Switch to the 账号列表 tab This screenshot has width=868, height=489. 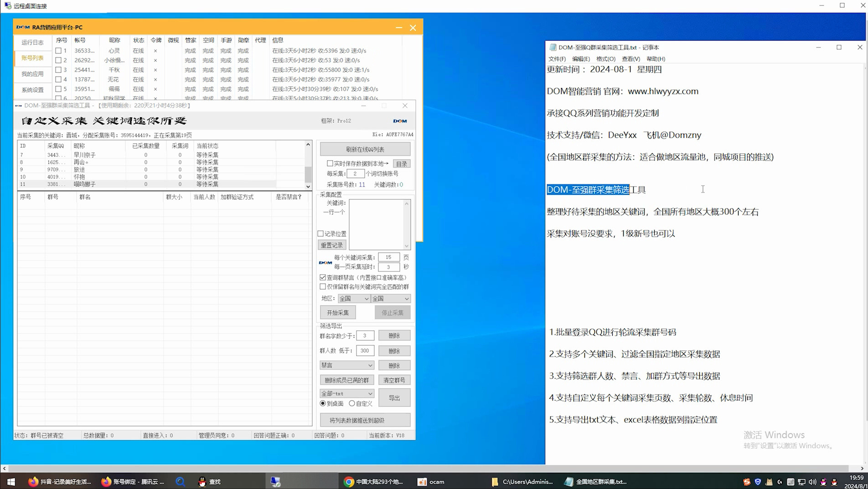[x=33, y=58]
